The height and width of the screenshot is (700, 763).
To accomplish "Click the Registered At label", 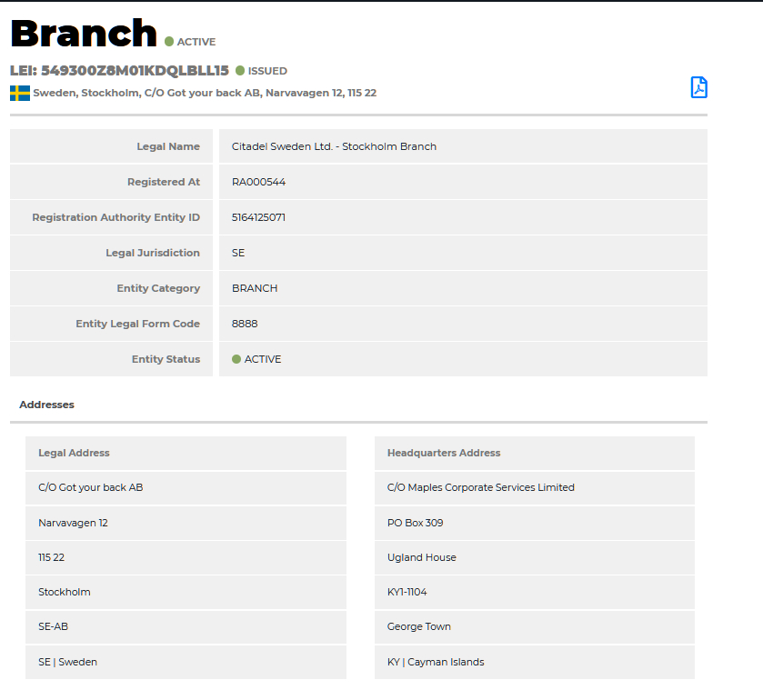I will 164,182.
